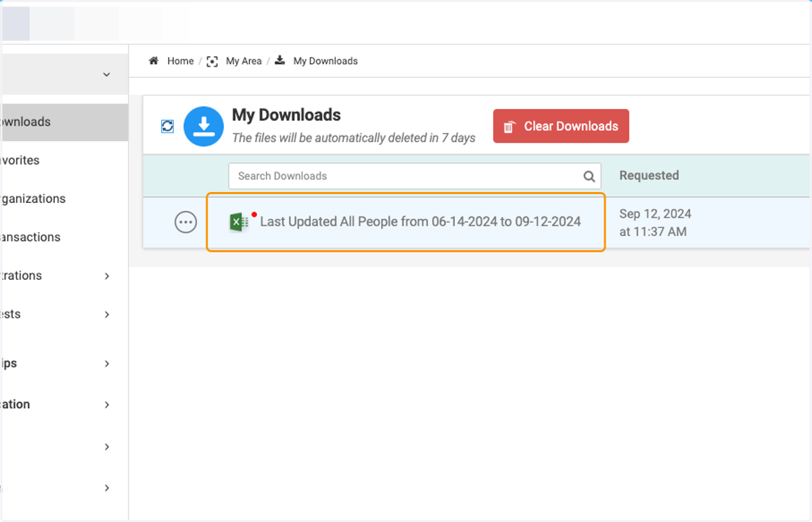
Task: Click the automatically deleted in 7 days note
Action: [x=354, y=138]
